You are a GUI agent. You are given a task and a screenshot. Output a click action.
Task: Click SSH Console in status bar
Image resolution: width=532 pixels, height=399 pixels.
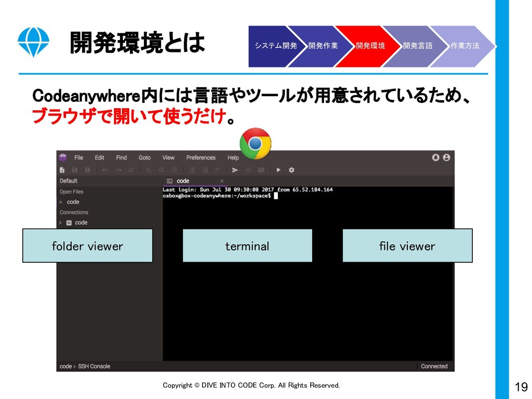click(x=94, y=366)
